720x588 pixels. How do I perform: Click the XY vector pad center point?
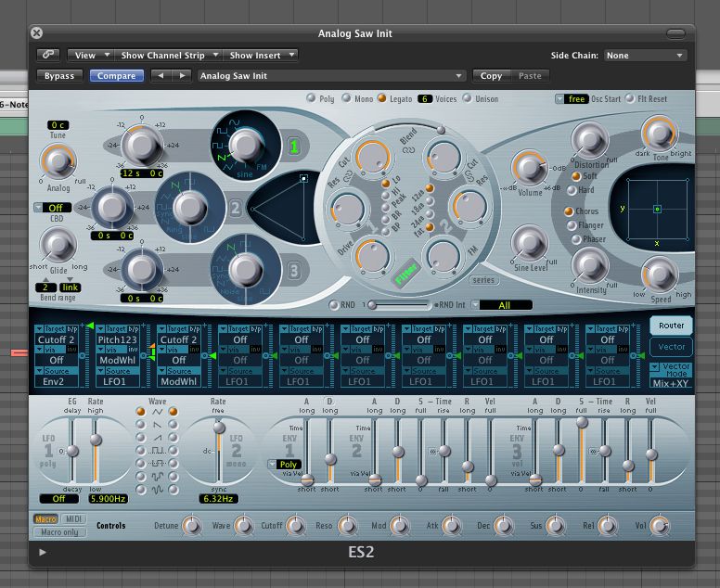click(657, 209)
